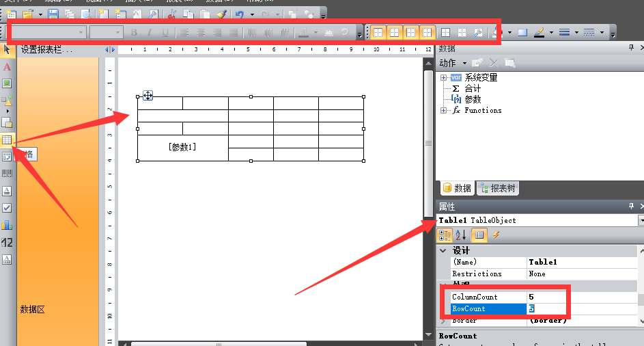This screenshot has width=644, height=346.
Task: Remove all border lines
Action: [x=462, y=32]
